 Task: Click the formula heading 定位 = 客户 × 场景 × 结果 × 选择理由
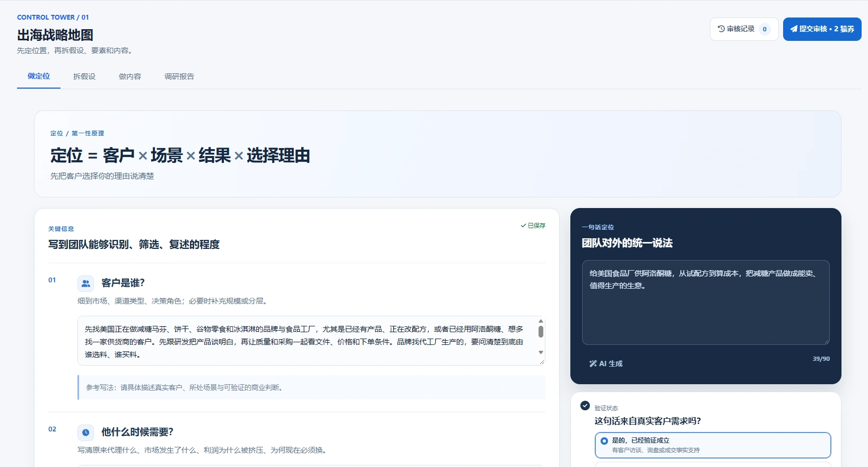tap(180, 155)
